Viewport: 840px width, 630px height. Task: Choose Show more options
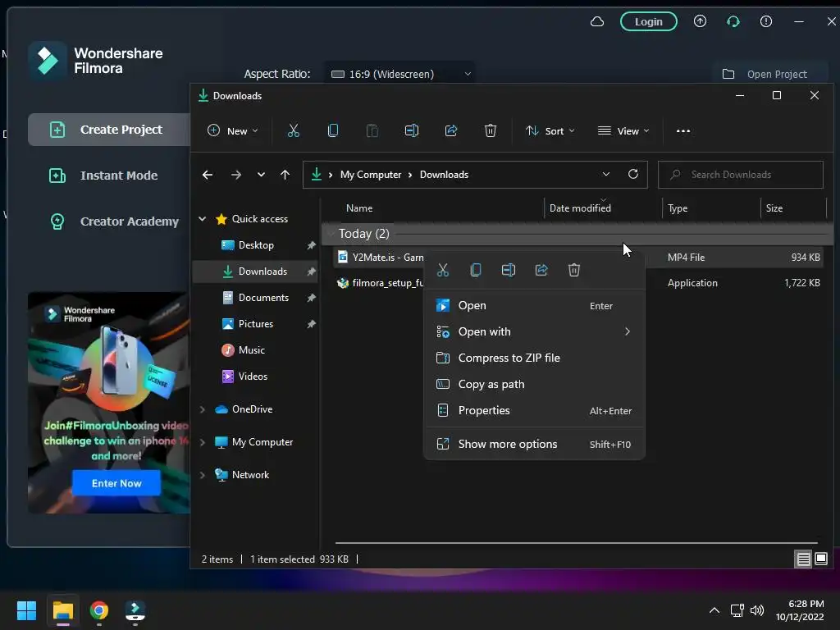click(x=534, y=444)
